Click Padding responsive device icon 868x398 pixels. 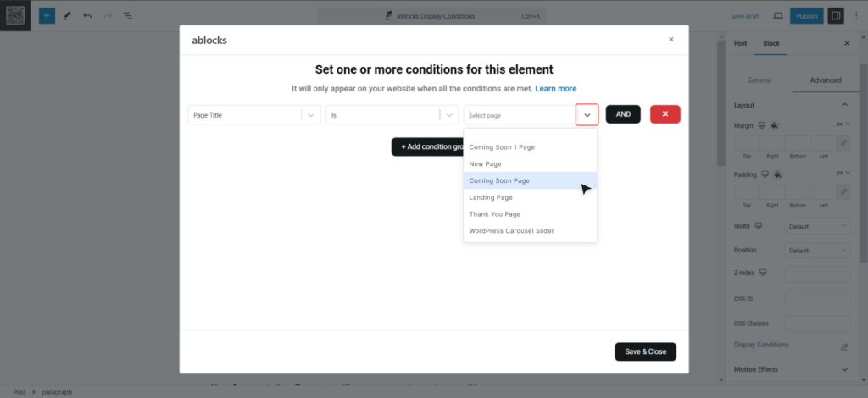tap(765, 174)
